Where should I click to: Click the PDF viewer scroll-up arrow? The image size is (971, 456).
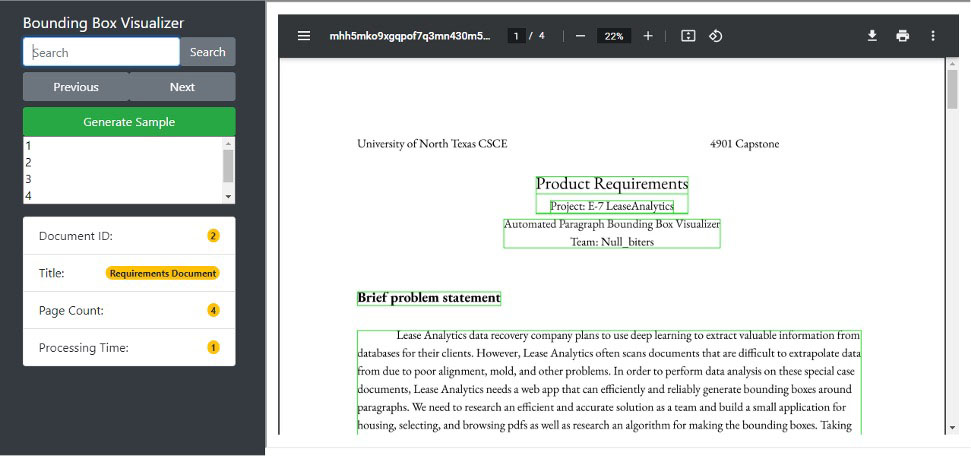[952, 63]
